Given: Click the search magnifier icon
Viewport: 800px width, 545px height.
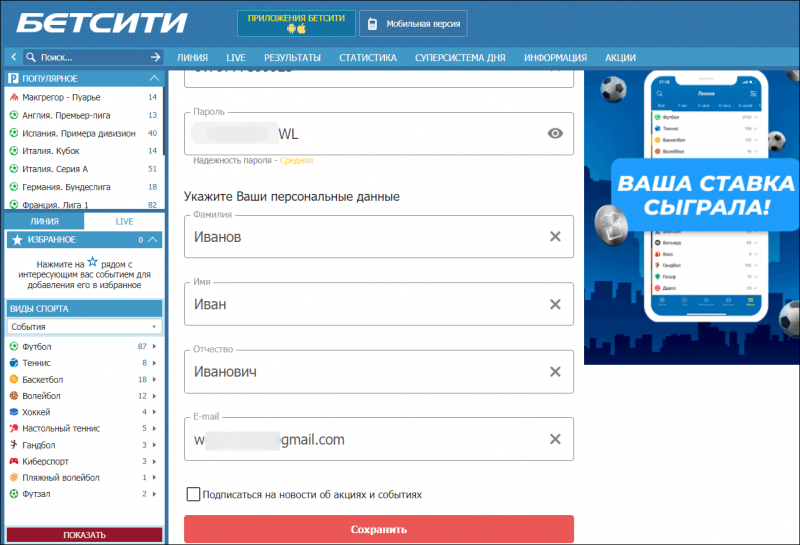Looking at the screenshot, I should pos(31,57).
